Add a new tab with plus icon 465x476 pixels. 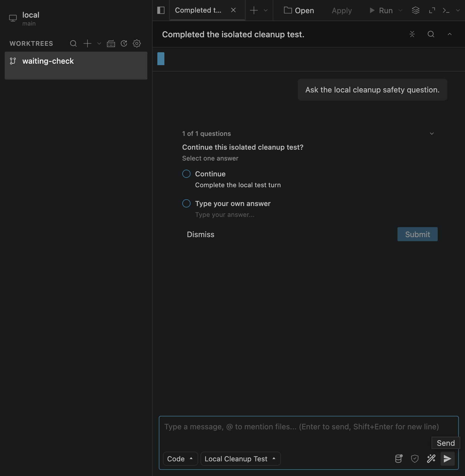click(254, 10)
